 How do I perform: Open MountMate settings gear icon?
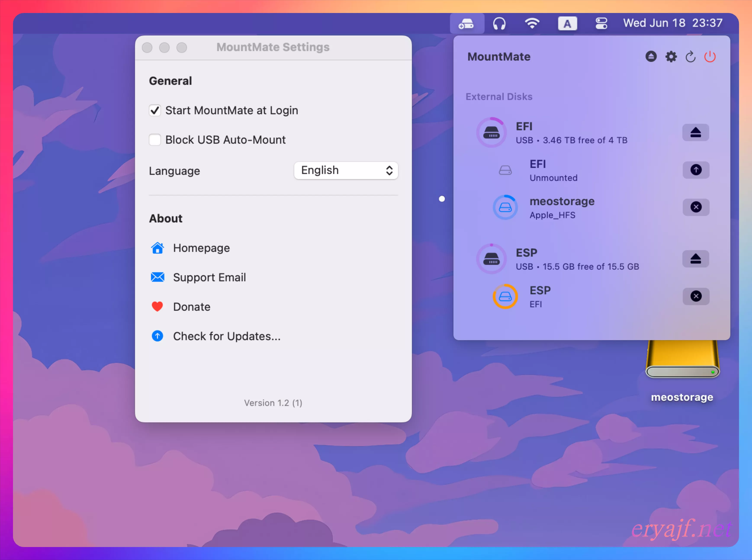[671, 57]
